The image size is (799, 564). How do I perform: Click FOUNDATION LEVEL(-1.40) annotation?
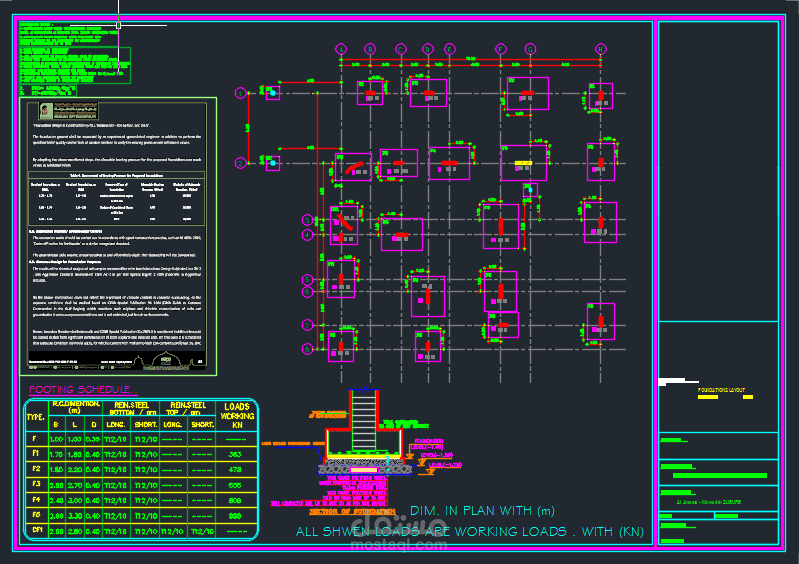pyautogui.click(x=429, y=444)
